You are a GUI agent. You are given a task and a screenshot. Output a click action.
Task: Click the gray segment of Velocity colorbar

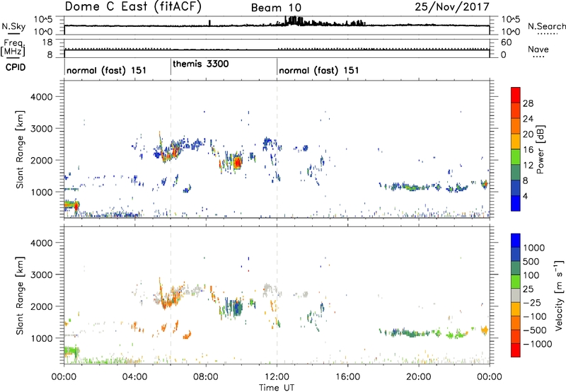click(x=516, y=296)
